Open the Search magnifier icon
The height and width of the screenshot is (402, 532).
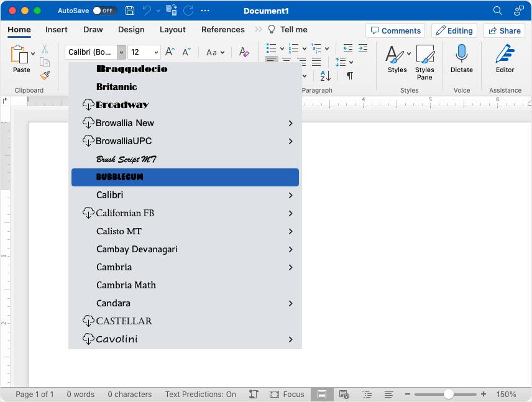point(497,11)
